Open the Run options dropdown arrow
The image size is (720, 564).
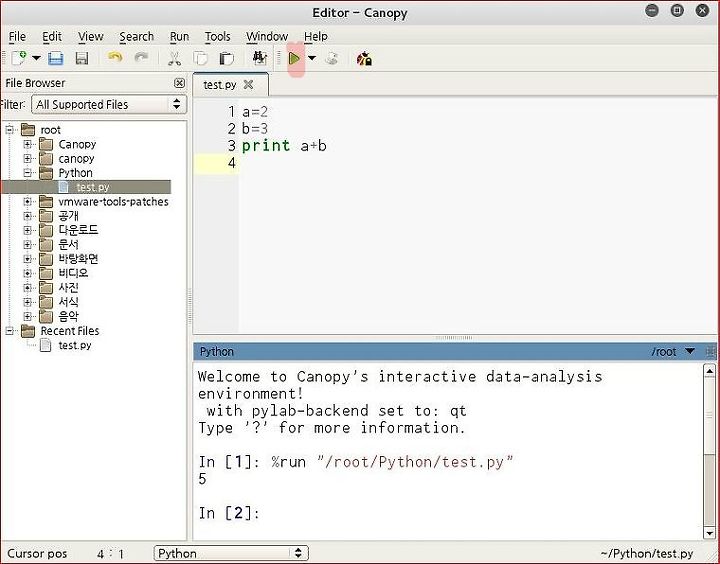pos(312,58)
